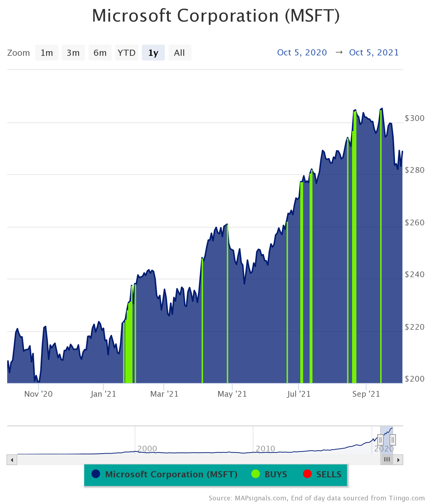Click the Jan '21 axis label

point(103,394)
